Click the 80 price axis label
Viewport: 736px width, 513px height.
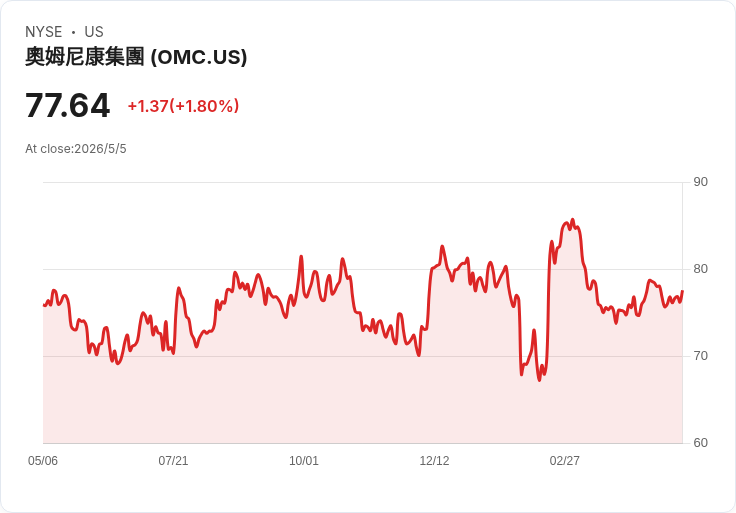click(x=700, y=269)
